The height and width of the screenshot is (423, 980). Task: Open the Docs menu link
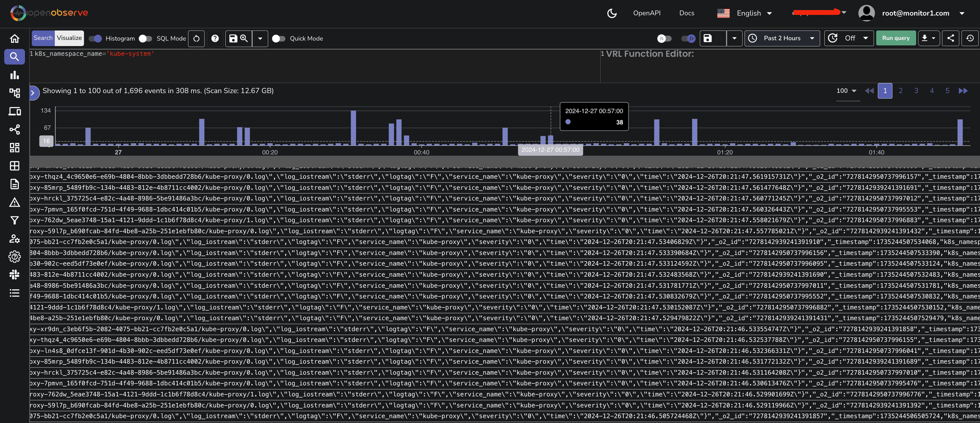click(686, 13)
